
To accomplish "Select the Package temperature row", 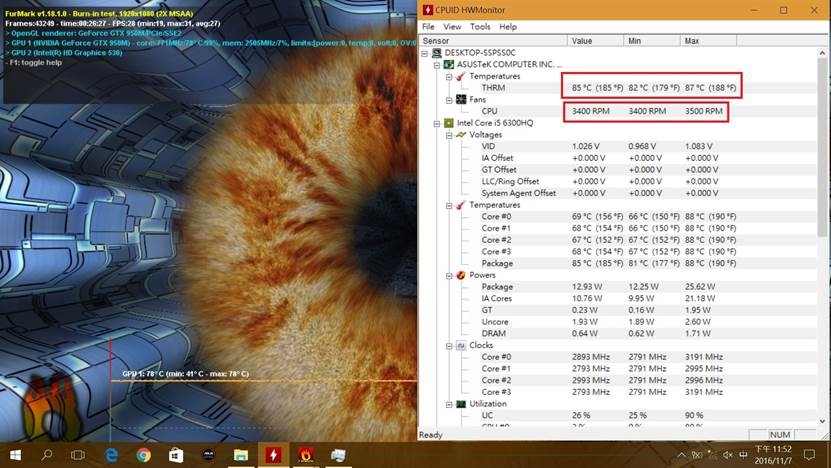I will pyautogui.click(x=618, y=263).
